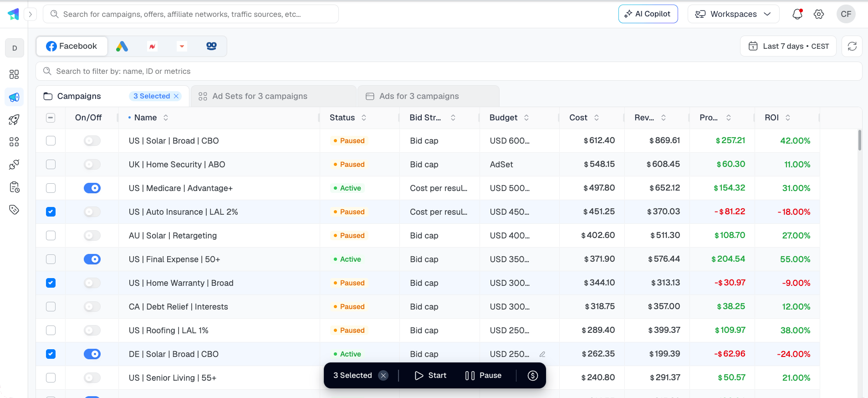The width and height of the screenshot is (868, 398).
Task: Click the filter by name, ID or metrics field
Action: pos(449,71)
